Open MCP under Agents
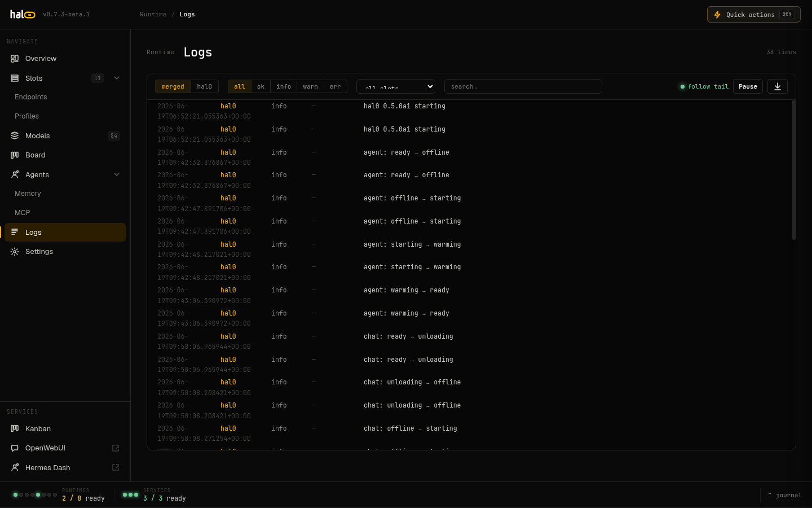The height and width of the screenshot is (508, 812). tap(23, 213)
